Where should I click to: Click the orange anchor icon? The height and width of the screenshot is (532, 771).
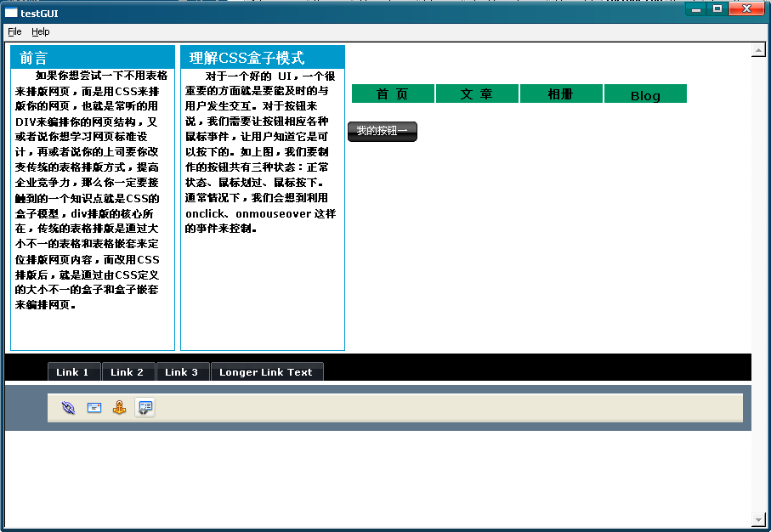[x=120, y=408]
